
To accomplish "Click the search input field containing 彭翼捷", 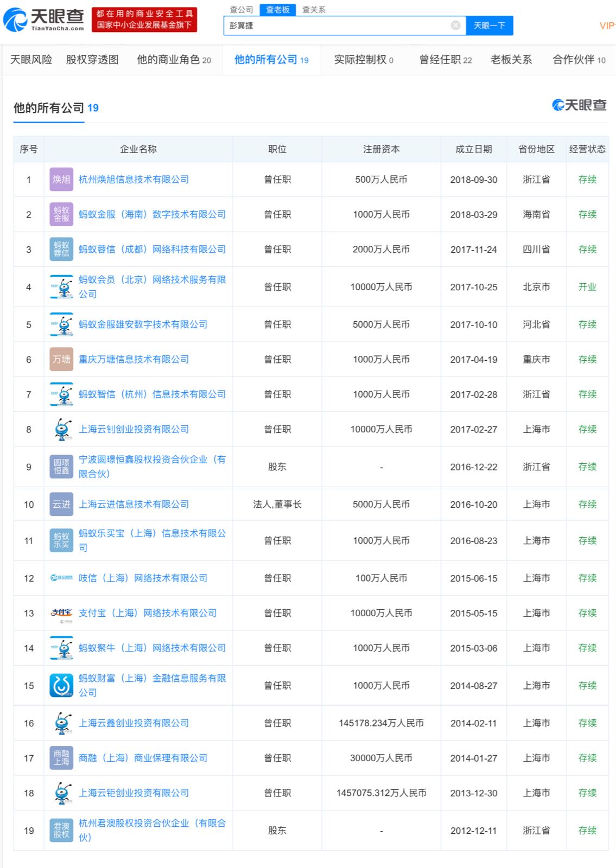I will pyautogui.click(x=336, y=25).
